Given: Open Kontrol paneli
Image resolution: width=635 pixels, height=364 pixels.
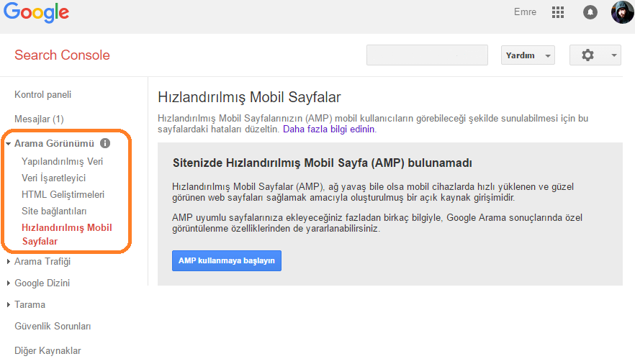Looking at the screenshot, I should coord(43,95).
